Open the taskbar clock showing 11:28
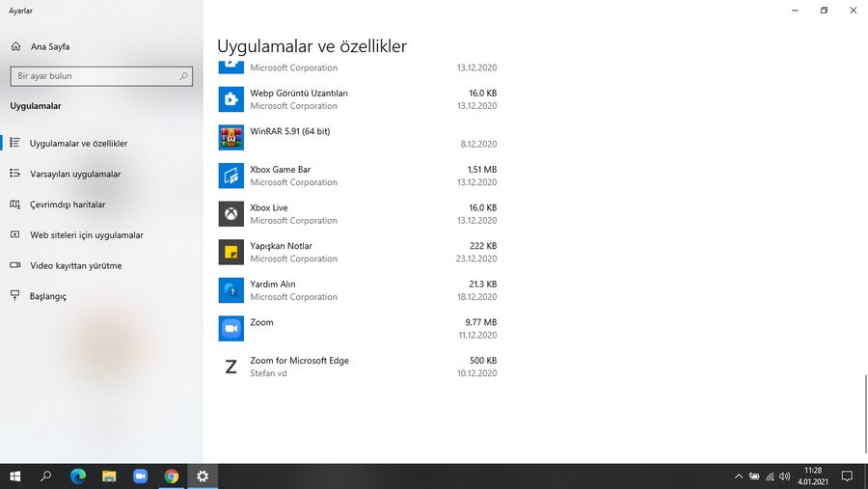Screen dimensions: 868x489 tap(813, 476)
